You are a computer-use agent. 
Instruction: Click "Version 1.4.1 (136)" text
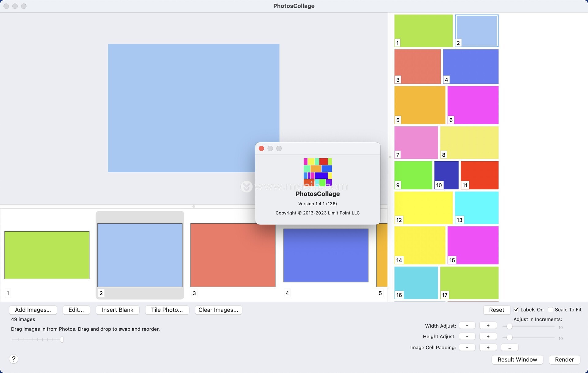pos(318,204)
